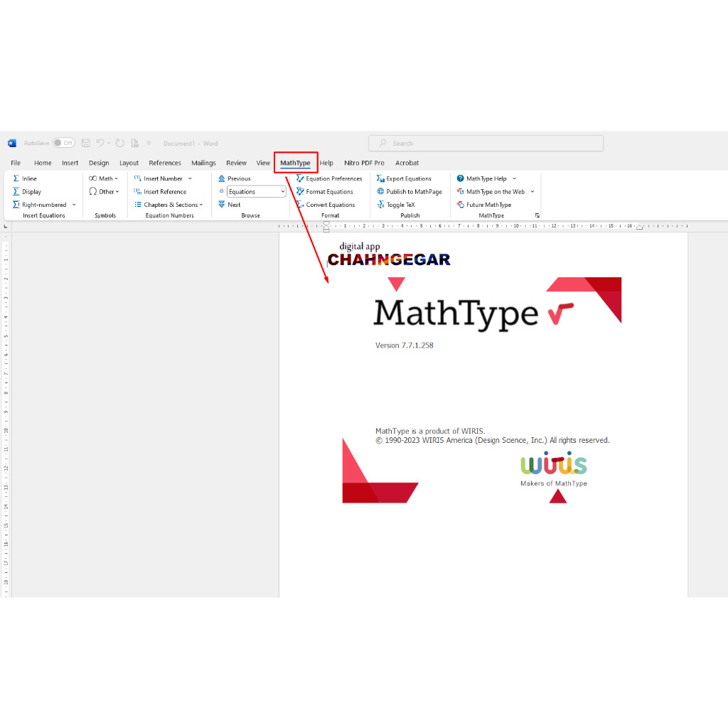The width and height of the screenshot is (728, 728).
Task: Click the tab selector at ruler corner
Action: 6,226
